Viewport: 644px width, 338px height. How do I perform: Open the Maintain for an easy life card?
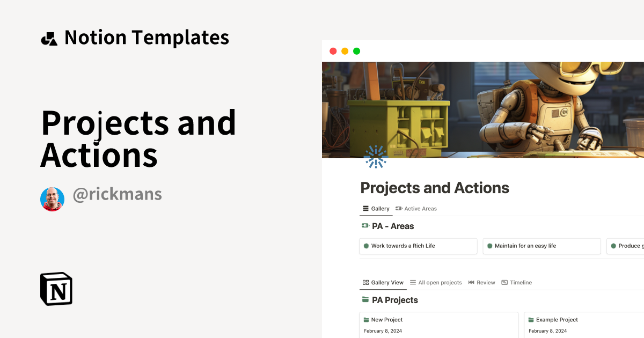(541, 246)
